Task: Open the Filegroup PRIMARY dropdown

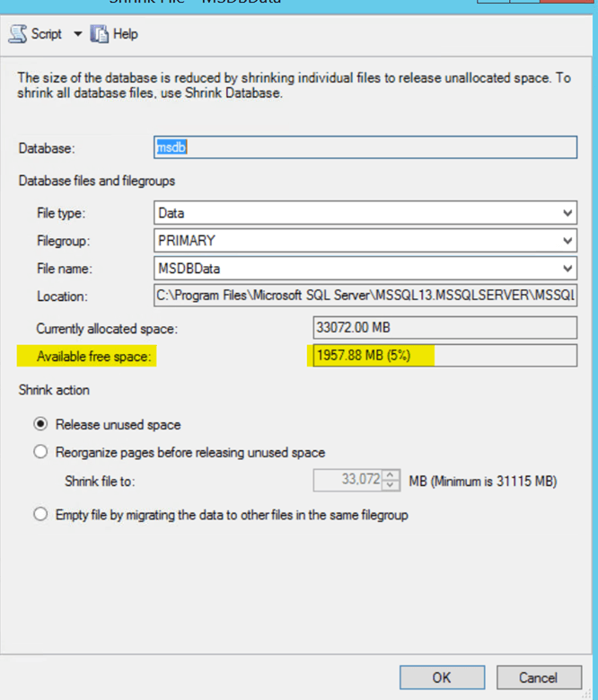Action: pyautogui.click(x=567, y=241)
